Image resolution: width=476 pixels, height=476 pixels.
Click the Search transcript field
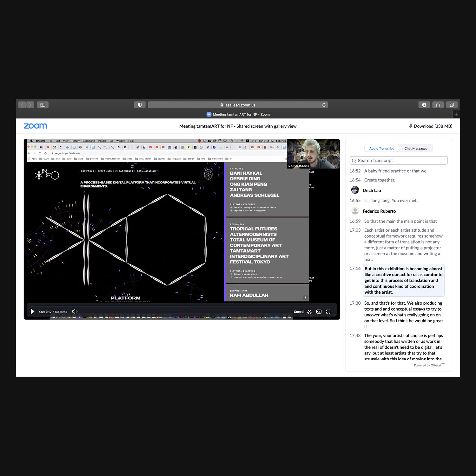[x=399, y=161]
